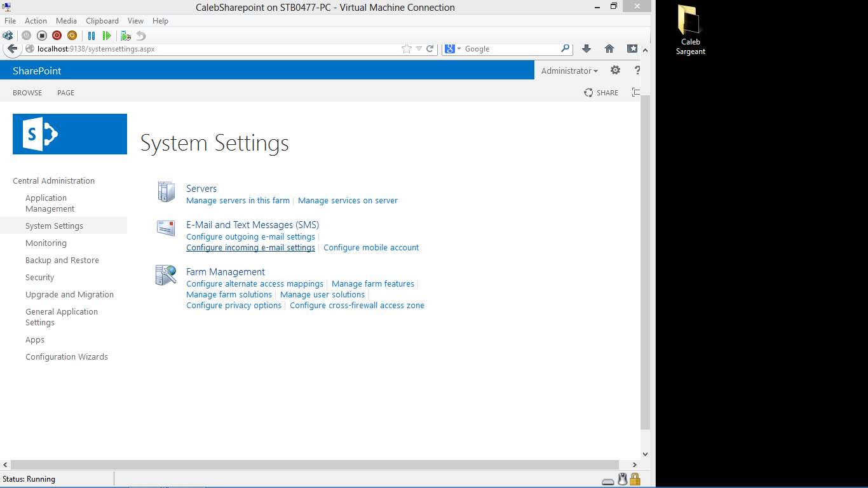This screenshot has height=488, width=868.
Task: Open Configure incoming e-mail settings
Action: tap(250, 248)
